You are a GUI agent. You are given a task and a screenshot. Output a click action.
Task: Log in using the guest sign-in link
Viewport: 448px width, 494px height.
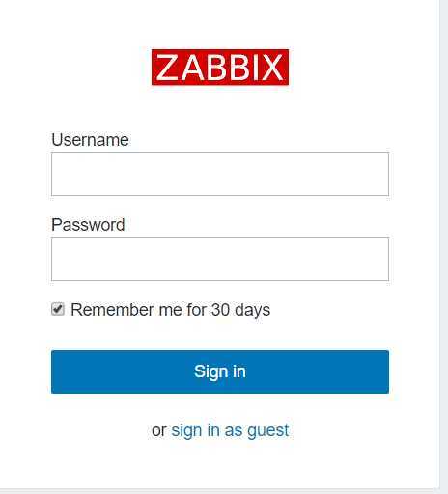pos(230,430)
